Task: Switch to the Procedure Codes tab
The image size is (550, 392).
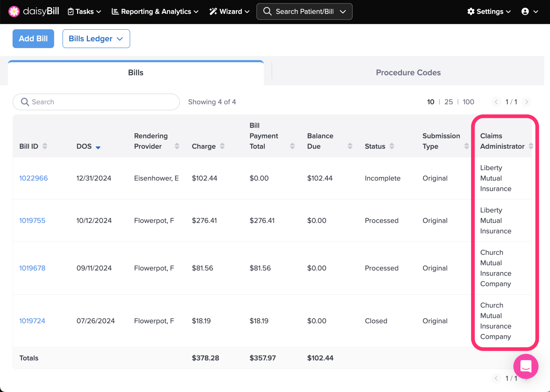Action: 408,72
